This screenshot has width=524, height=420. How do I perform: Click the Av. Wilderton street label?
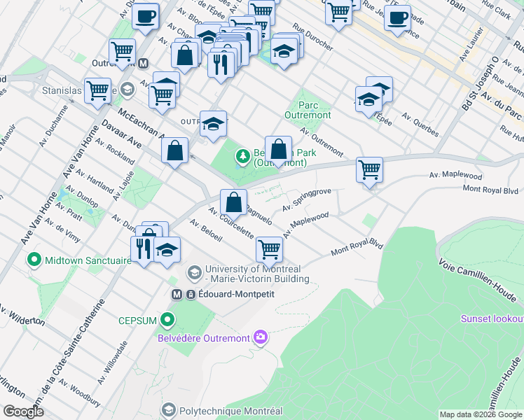[x=22, y=315]
